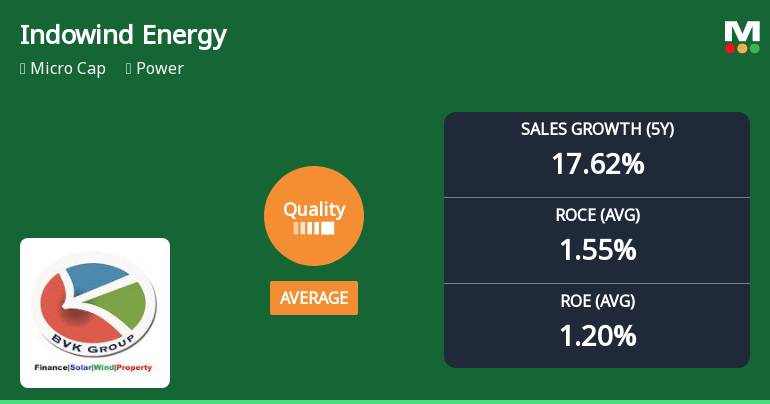Click the 1.20% ROE value
The height and width of the screenshot is (404, 770).
coord(598,336)
